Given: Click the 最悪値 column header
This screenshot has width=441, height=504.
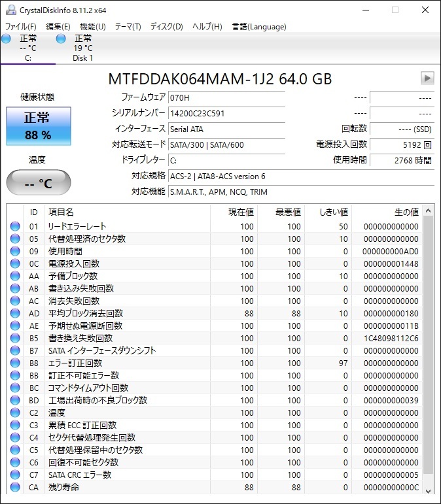Looking at the screenshot, I should coord(281,212).
